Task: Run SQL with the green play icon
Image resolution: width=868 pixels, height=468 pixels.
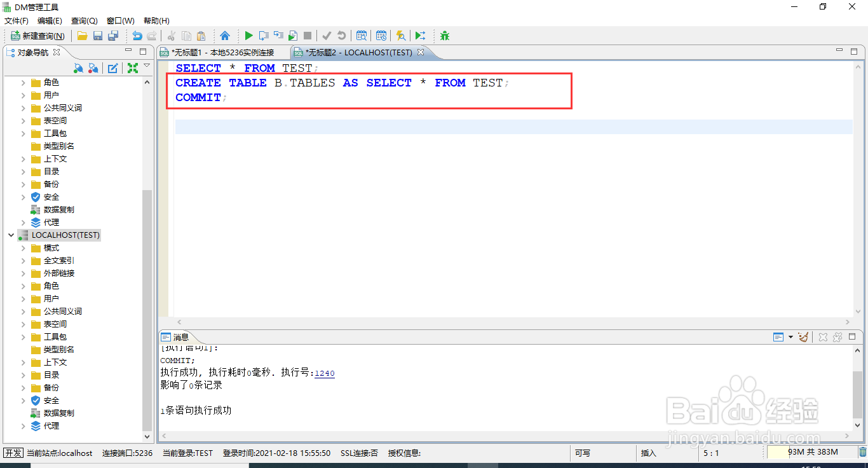Action: point(248,36)
